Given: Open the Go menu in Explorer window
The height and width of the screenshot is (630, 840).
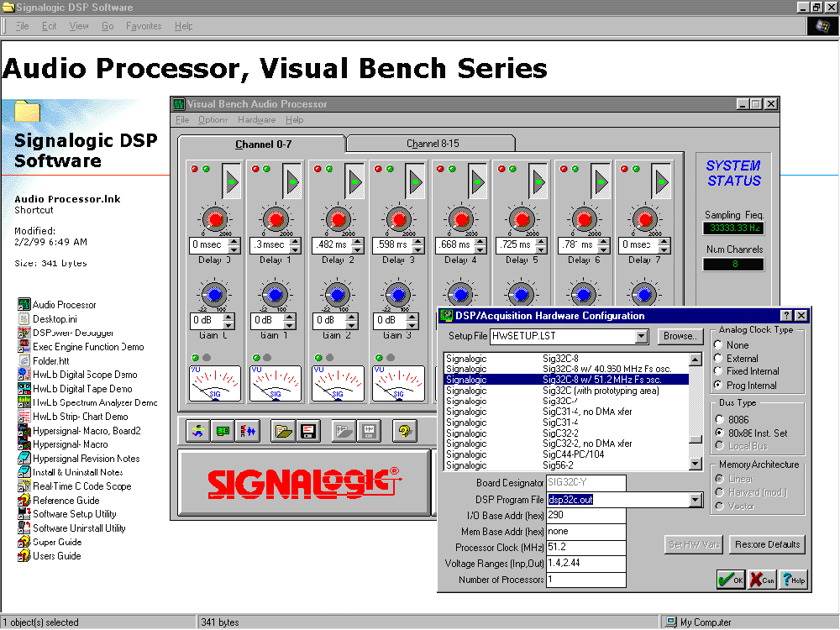Looking at the screenshot, I should [x=108, y=26].
